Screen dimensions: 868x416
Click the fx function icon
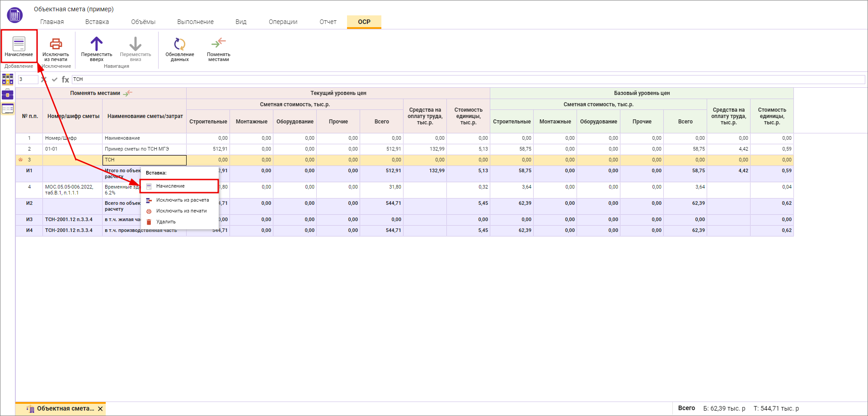click(x=66, y=80)
